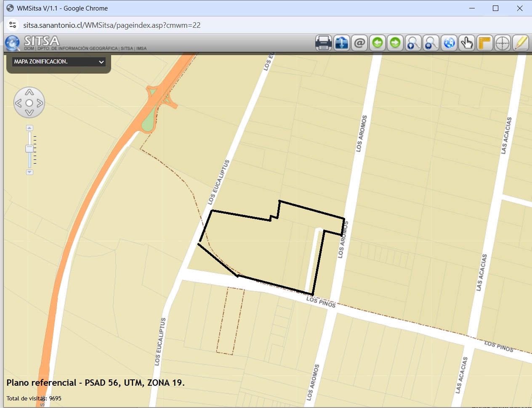Image resolution: width=532 pixels, height=408 pixels.
Task: Select the zoom out magnifier tool
Action: 431,43
